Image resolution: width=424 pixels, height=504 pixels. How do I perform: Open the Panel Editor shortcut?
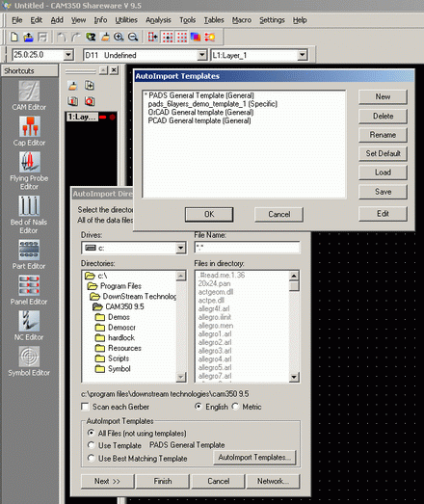29,290
